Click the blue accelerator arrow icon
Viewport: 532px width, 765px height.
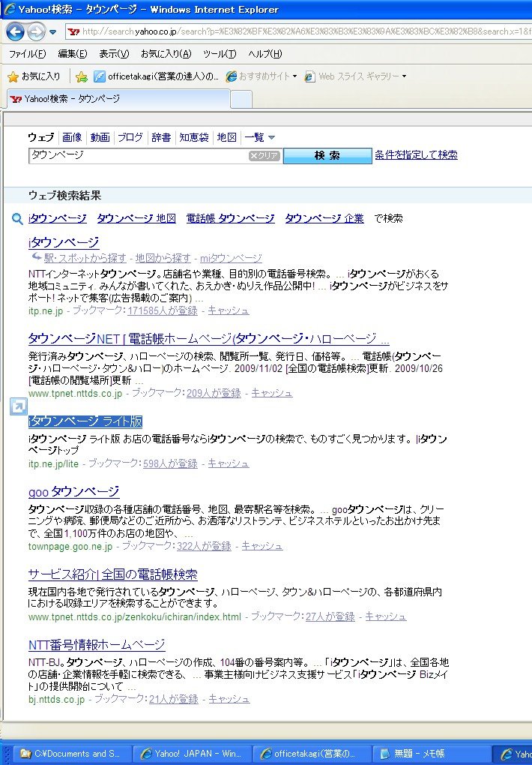point(19,406)
